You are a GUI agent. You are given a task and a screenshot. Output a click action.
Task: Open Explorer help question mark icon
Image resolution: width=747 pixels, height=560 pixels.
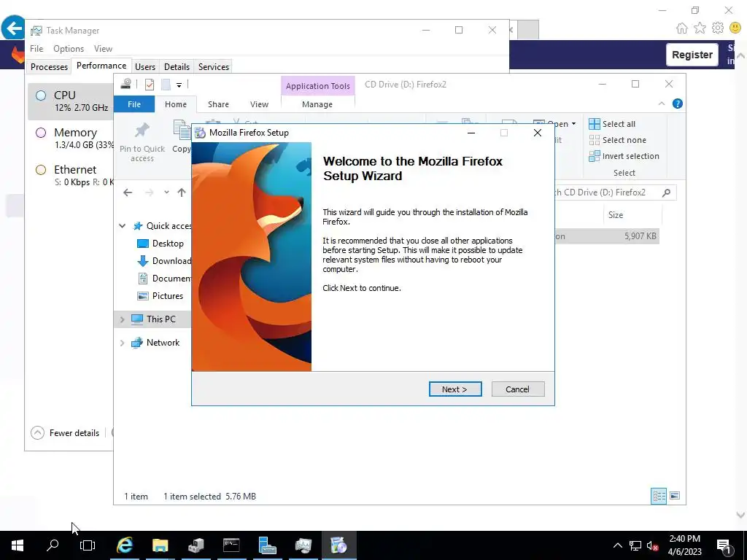pyautogui.click(x=678, y=104)
